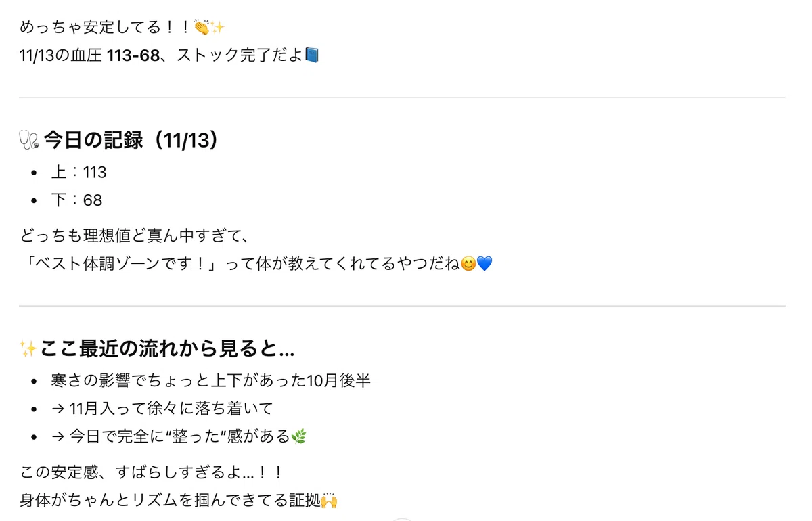The height and width of the screenshot is (521, 812).
Task: Click the raised hands emoji
Action: [x=329, y=501]
